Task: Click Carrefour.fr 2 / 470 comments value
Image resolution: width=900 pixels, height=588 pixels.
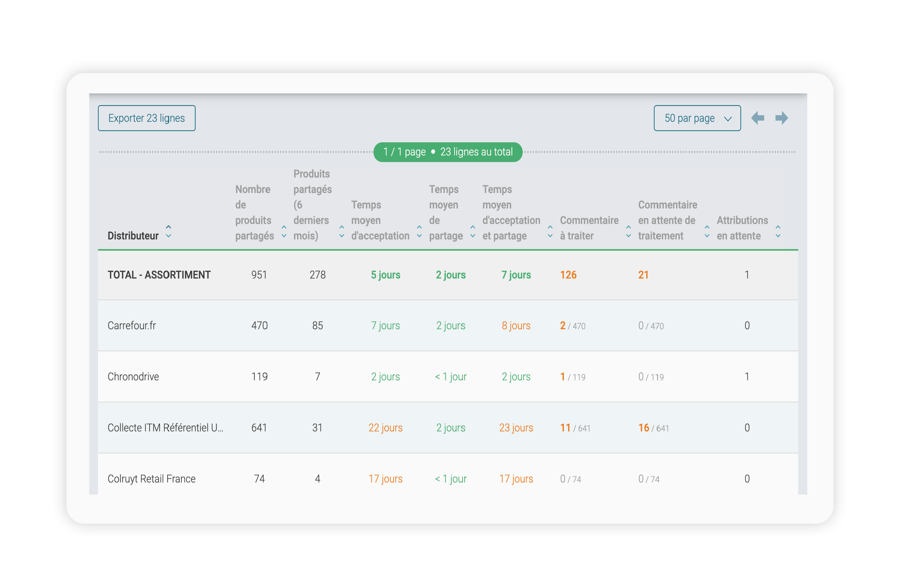Action: (573, 326)
